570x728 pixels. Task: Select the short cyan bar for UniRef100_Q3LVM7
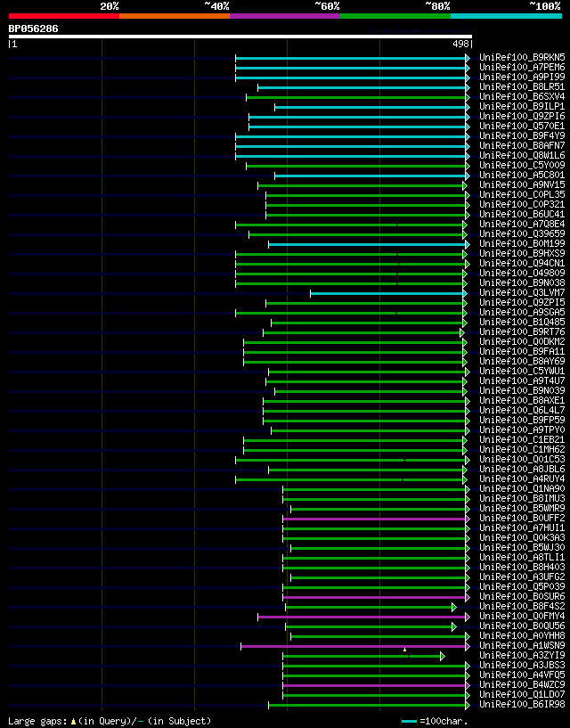click(x=388, y=293)
